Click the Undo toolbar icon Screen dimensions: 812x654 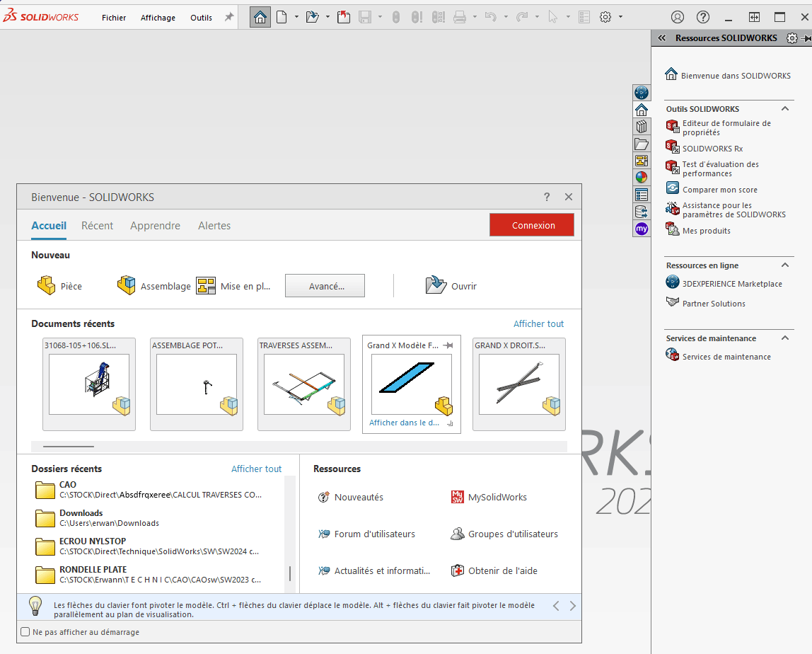click(x=492, y=17)
